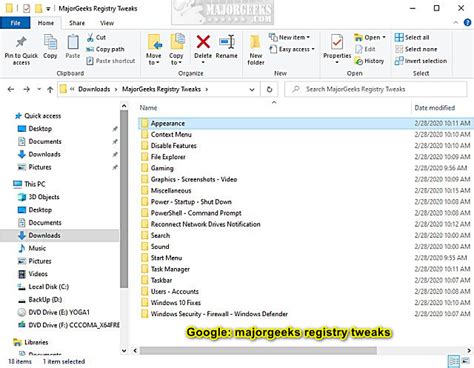Click Invert selection in the ribbon

(x=421, y=61)
